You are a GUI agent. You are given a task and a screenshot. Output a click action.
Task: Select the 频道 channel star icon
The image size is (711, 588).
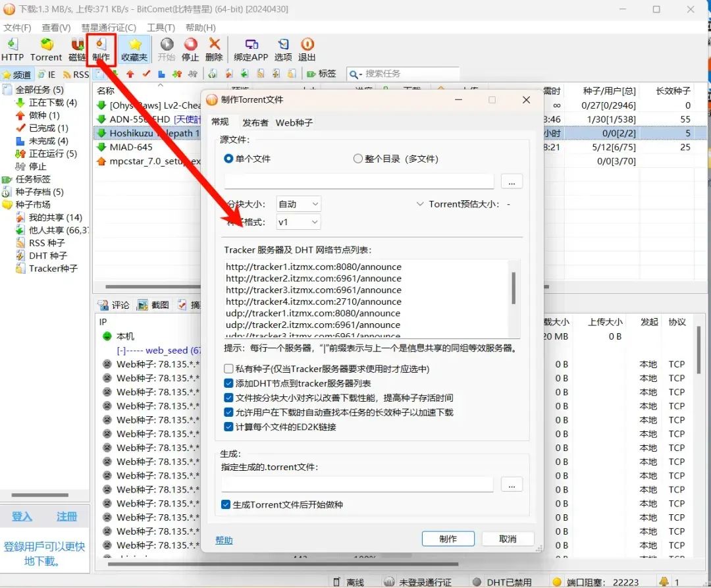pyautogui.click(x=7, y=74)
